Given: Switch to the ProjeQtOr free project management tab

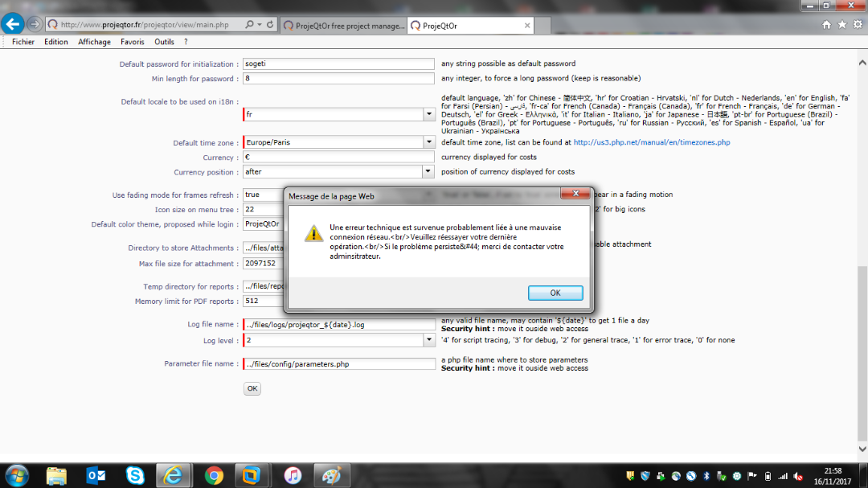Looking at the screenshot, I should pos(344,26).
